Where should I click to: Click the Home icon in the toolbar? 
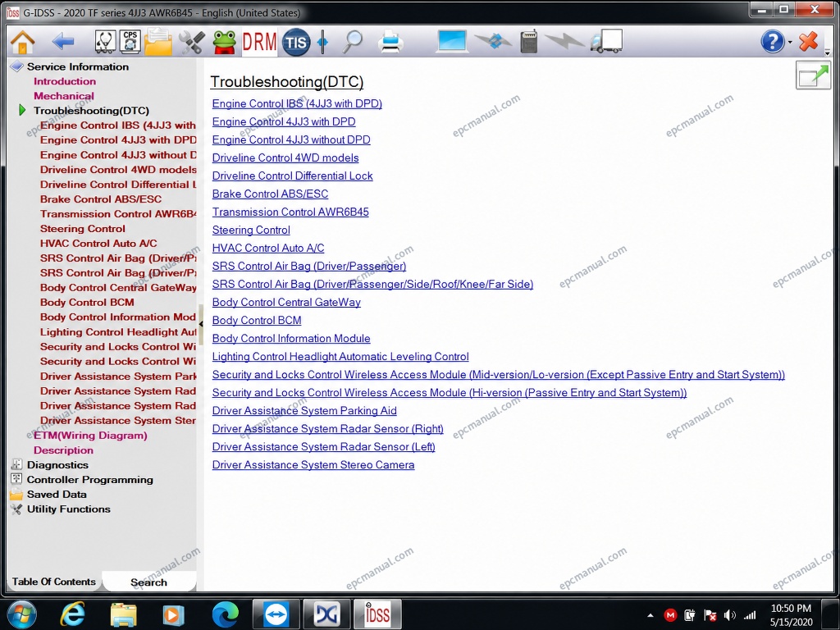click(22, 42)
